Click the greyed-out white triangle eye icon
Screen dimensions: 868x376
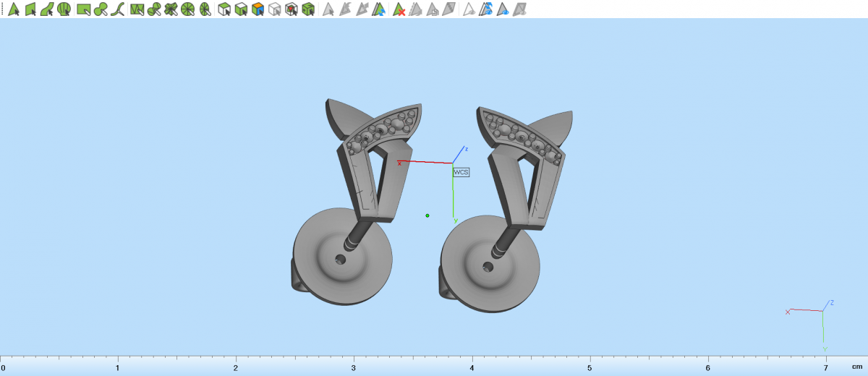click(x=469, y=9)
